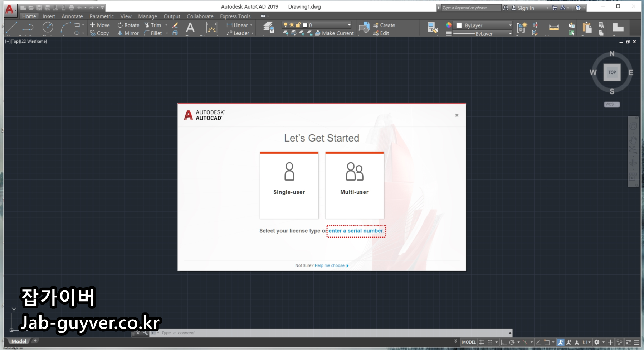
Task: Expand the Linear dimension dropdown arrow
Action: 251,25
